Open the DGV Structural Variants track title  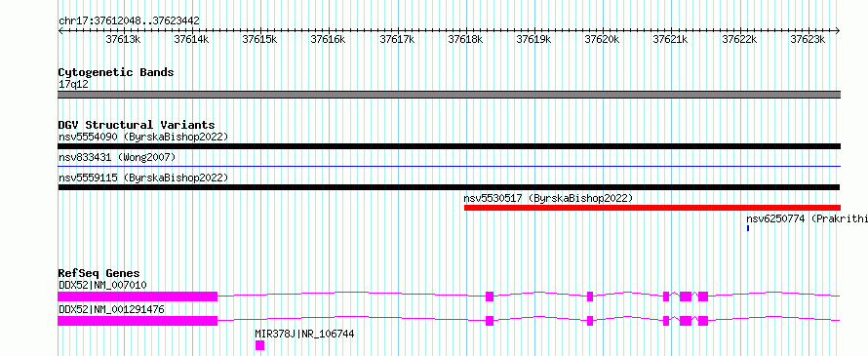137,125
